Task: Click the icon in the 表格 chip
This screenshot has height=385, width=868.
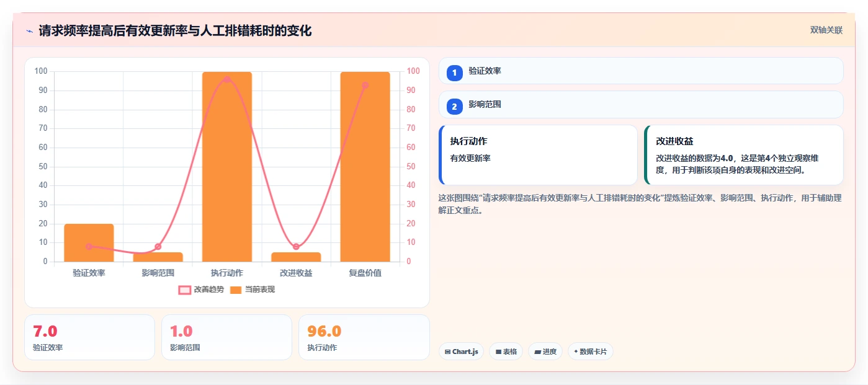Action: pos(498,352)
